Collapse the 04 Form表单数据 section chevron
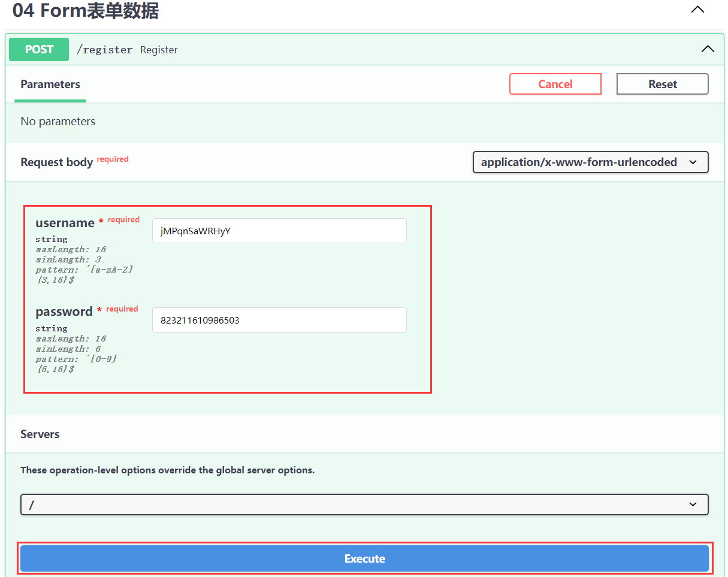 pyautogui.click(x=697, y=10)
